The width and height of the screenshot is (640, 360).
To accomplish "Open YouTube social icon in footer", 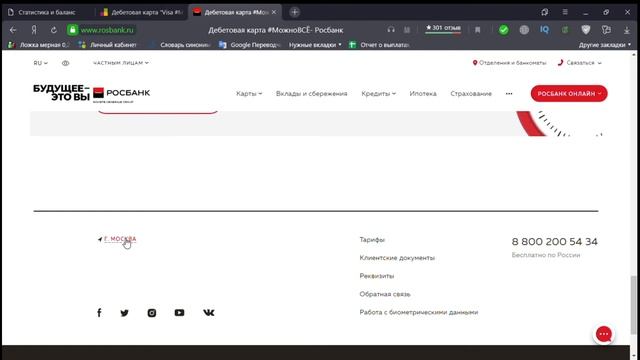I will (179, 313).
